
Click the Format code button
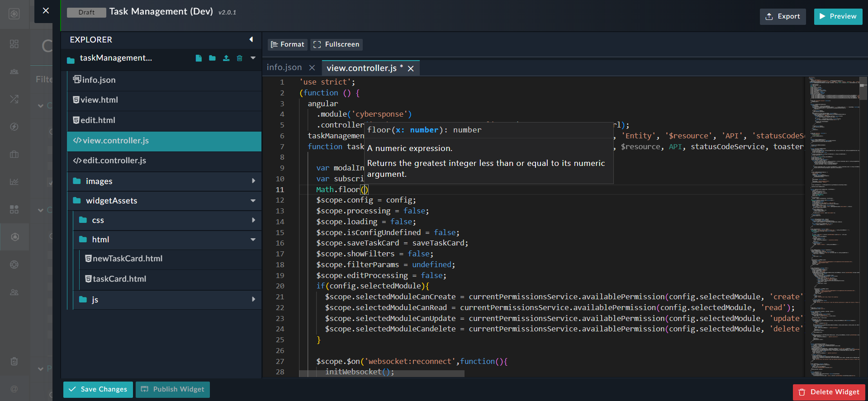coord(288,44)
